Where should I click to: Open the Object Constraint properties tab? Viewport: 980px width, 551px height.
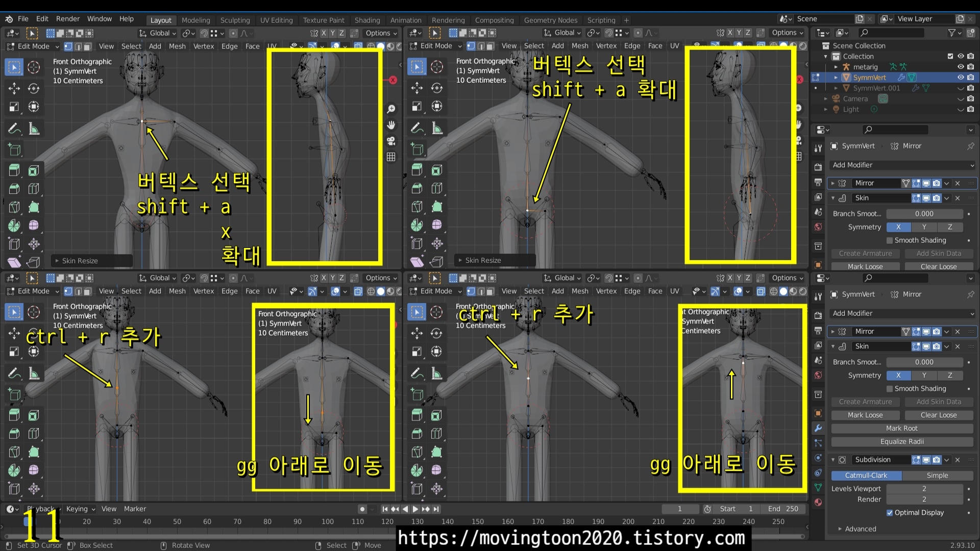tap(818, 473)
